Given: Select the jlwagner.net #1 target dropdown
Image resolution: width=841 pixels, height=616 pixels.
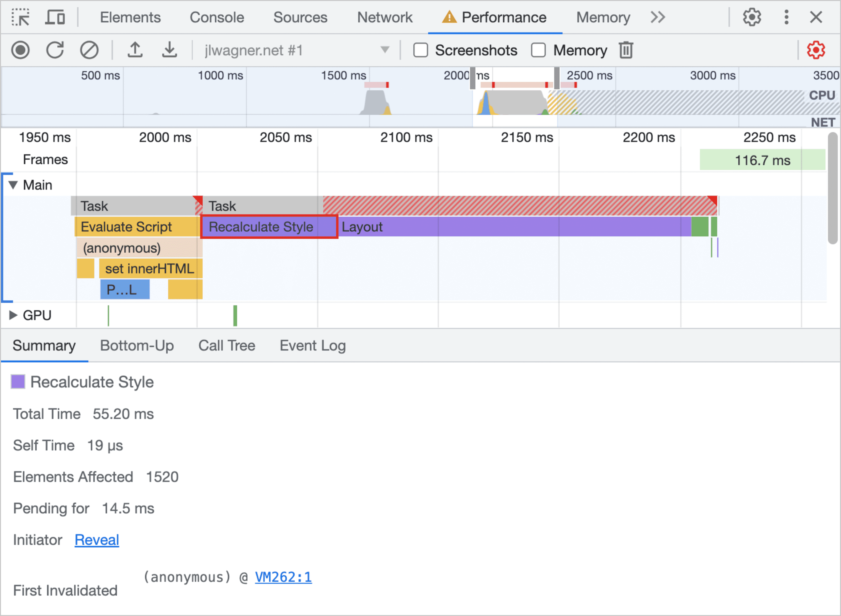Looking at the screenshot, I should click(x=293, y=50).
